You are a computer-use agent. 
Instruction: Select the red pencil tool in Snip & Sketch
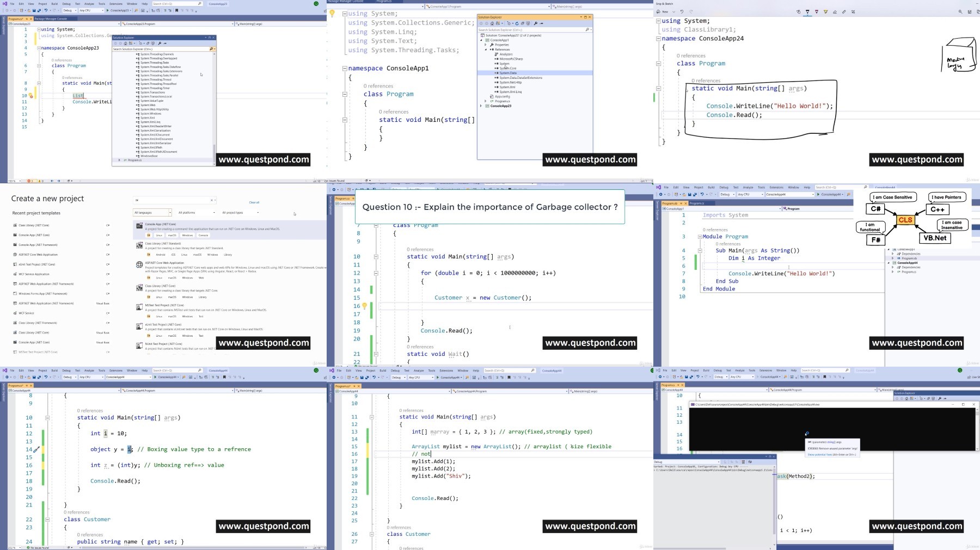click(x=816, y=11)
